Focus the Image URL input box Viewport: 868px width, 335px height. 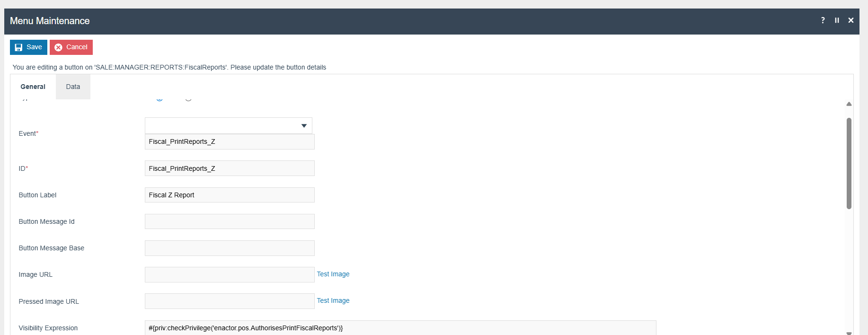(x=230, y=274)
